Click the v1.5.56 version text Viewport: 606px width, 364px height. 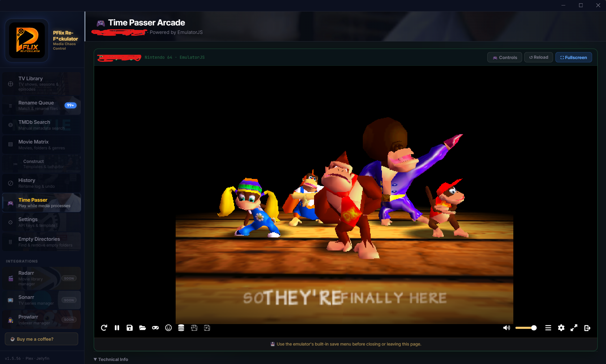[x=13, y=358]
